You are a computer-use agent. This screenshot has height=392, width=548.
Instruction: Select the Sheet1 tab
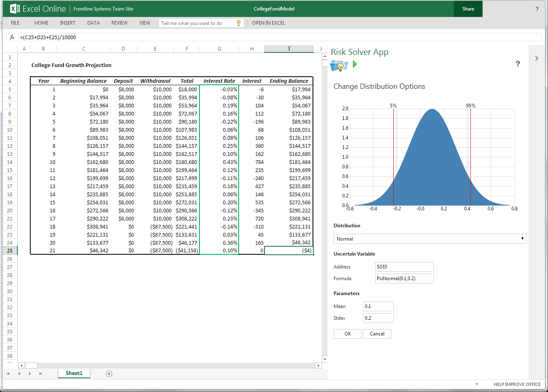[74, 373]
